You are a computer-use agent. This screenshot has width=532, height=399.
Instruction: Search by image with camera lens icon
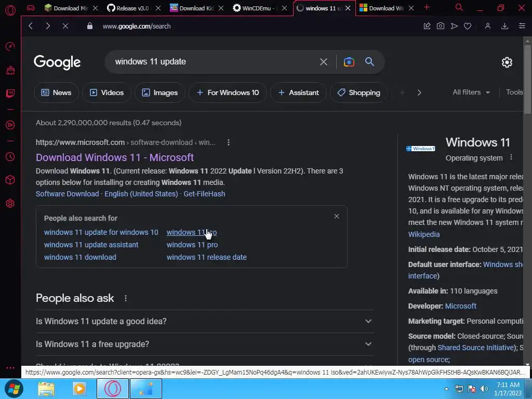tap(349, 62)
